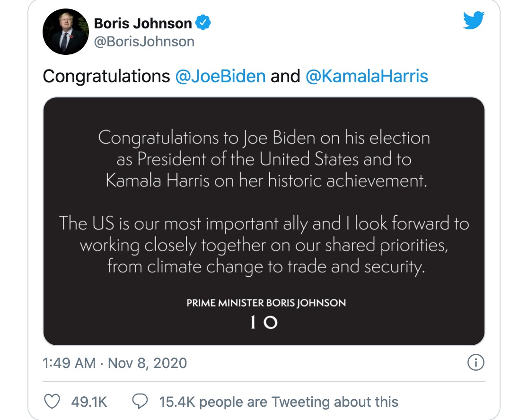Like the tweet with the heart icon
The image size is (528, 420).
(x=51, y=402)
